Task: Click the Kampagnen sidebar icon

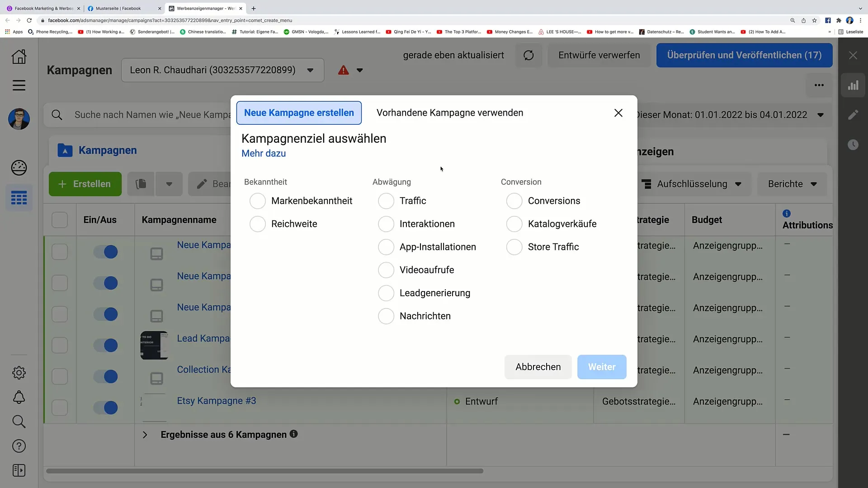Action: tap(19, 198)
